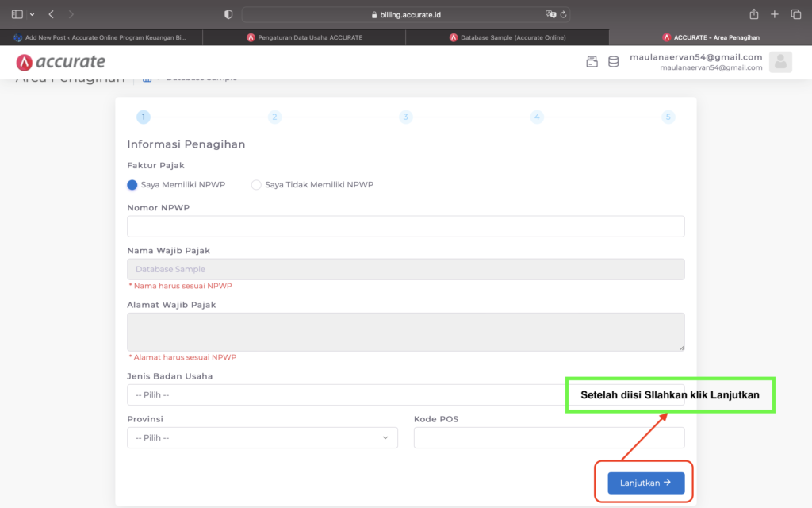Click the billing card icon in header
The width and height of the screenshot is (812, 508).
pos(592,62)
